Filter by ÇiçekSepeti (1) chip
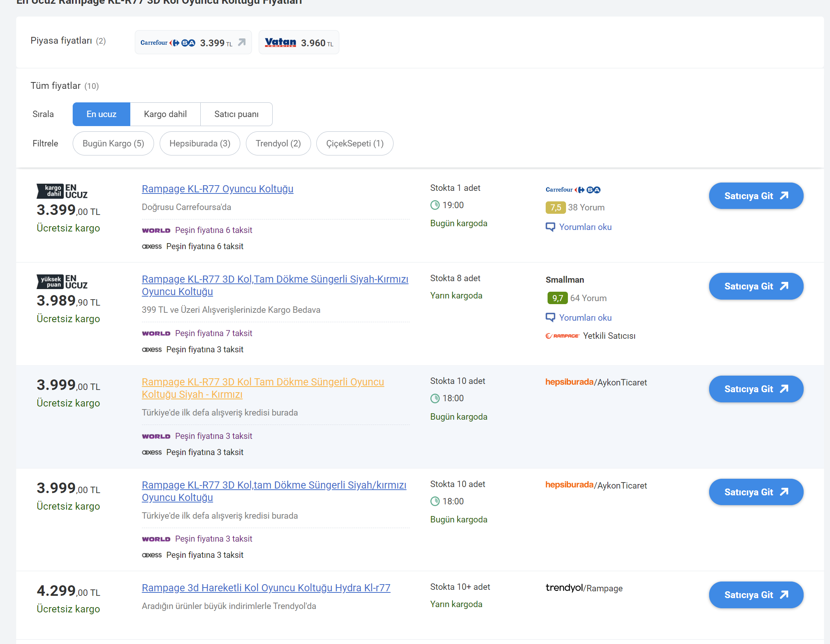Viewport: 830px width, 644px height. (354, 143)
